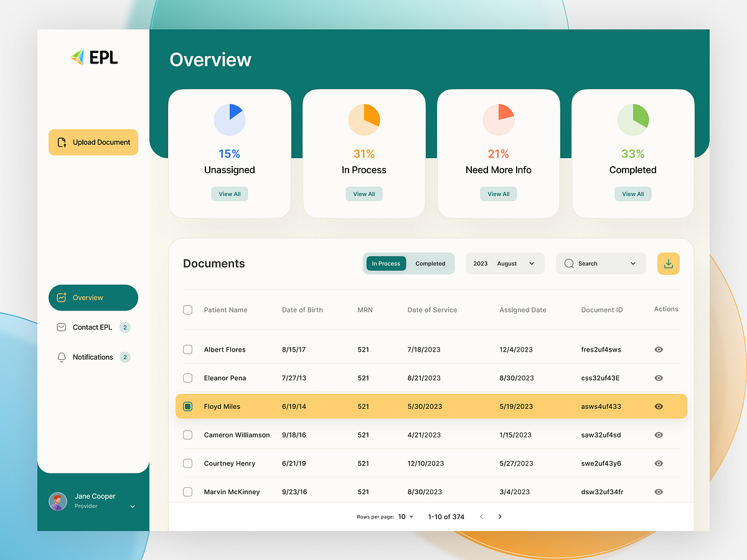The image size is (747, 560).
Task: Select the Overview icon in the sidebar
Action: [x=61, y=297]
